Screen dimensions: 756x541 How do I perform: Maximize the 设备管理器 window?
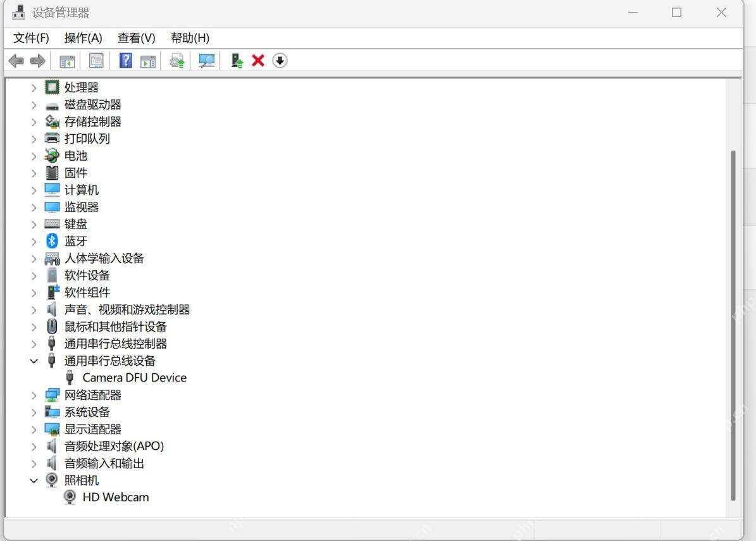[x=676, y=13]
